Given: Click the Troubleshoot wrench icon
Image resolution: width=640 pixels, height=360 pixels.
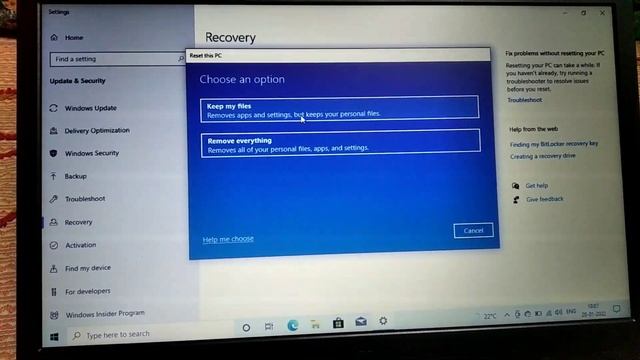Looking at the screenshot, I should pos(53,199).
